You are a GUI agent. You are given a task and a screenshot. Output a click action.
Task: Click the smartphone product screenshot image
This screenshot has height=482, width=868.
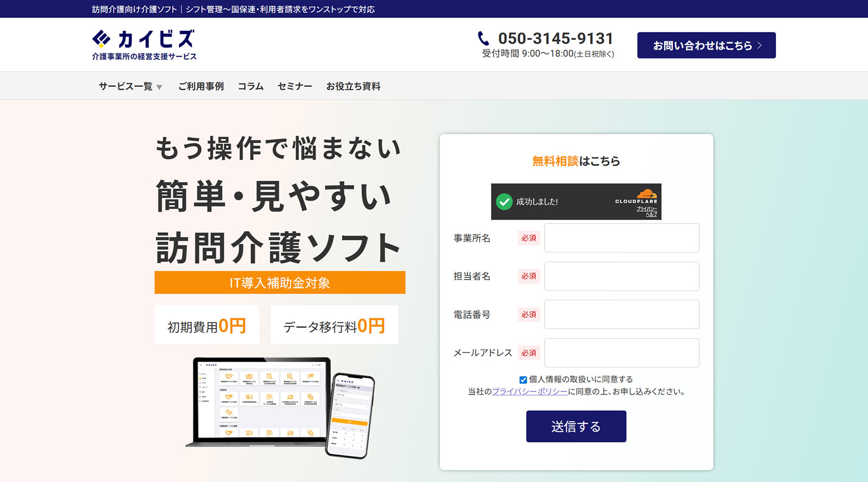click(x=350, y=415)
